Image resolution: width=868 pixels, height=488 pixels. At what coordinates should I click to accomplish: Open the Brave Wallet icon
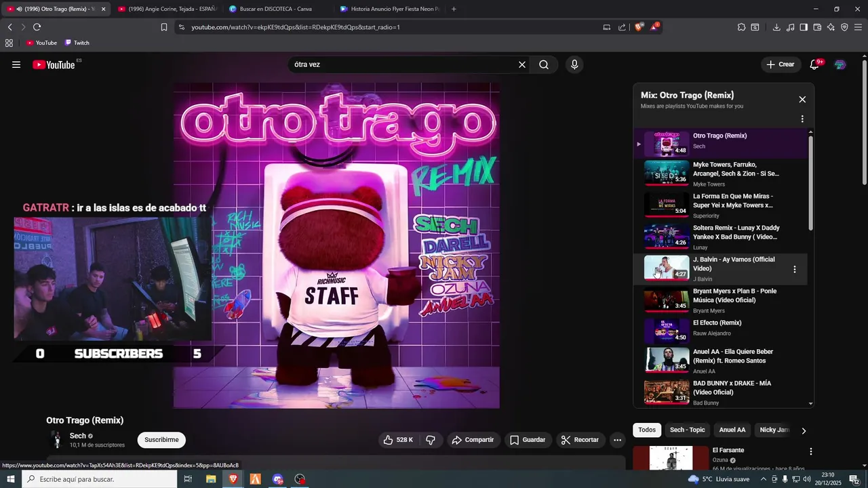click(x=817, y=27)
